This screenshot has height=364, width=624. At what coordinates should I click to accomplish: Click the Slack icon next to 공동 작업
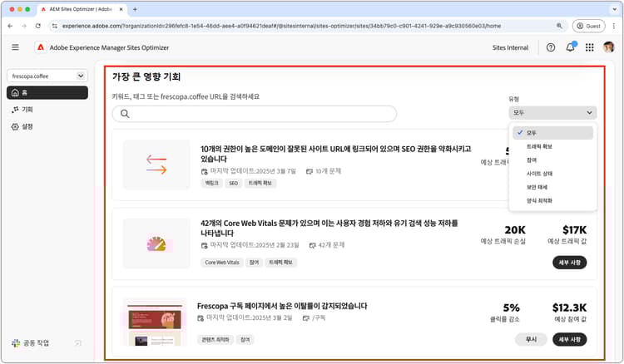point(16,342)
